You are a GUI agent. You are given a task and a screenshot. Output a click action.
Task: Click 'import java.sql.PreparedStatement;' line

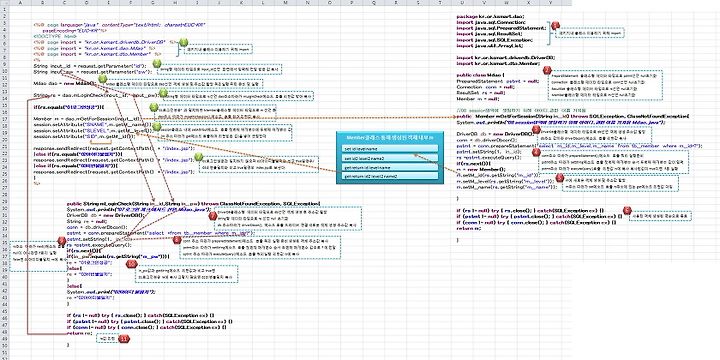pos(501,28)
